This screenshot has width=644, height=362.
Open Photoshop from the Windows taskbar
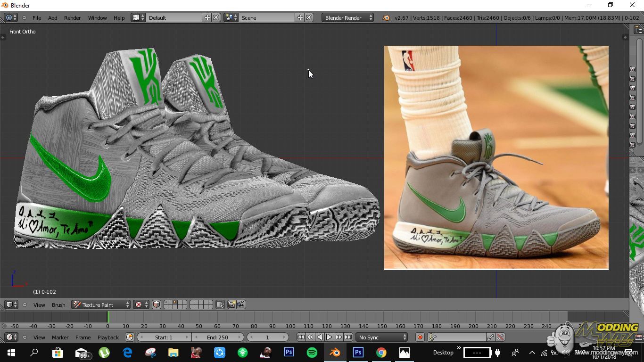point(289,353)
